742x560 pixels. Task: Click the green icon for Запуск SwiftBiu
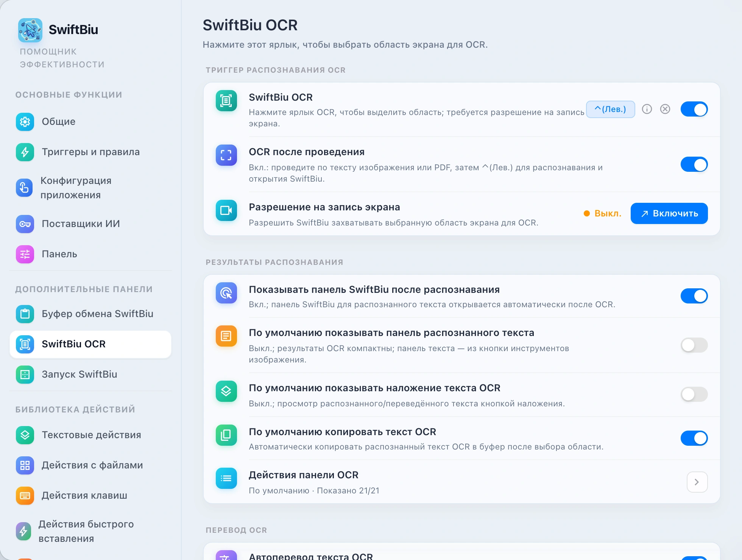click(25, 375)
